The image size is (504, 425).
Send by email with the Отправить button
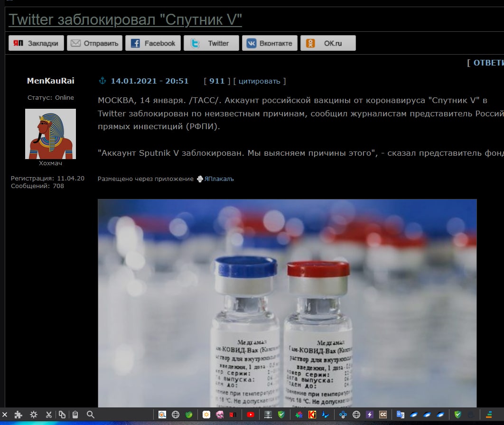click(94, 43)
